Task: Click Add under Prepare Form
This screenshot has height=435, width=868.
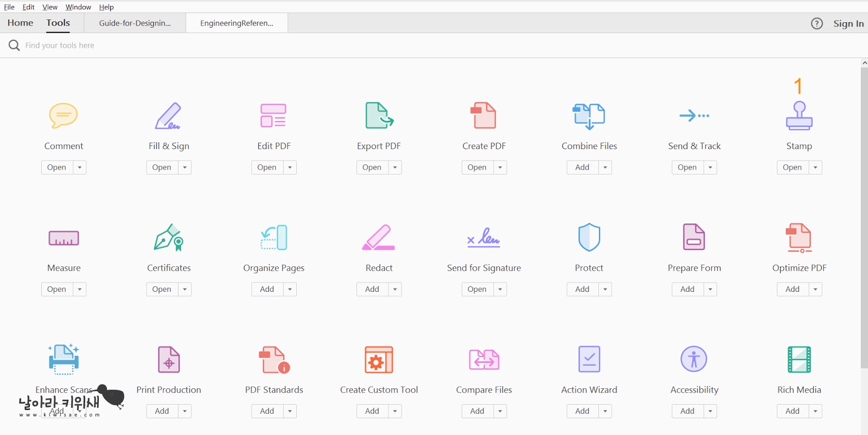Action: [687, 290]
